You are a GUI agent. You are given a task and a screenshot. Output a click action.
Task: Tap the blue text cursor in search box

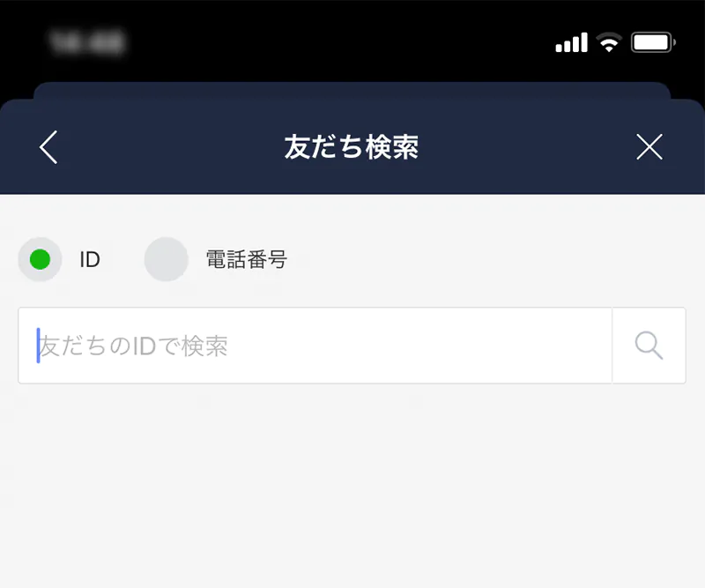coord(38,346)
